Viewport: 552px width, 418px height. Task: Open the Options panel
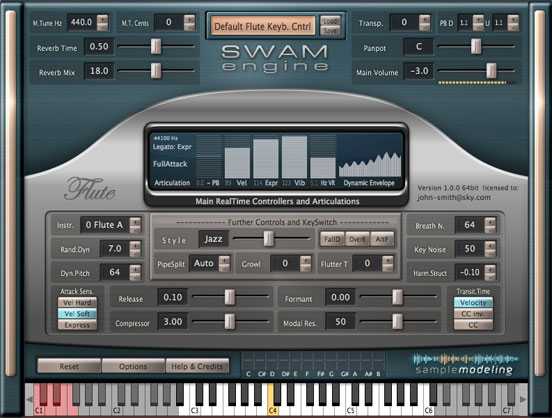133,366
